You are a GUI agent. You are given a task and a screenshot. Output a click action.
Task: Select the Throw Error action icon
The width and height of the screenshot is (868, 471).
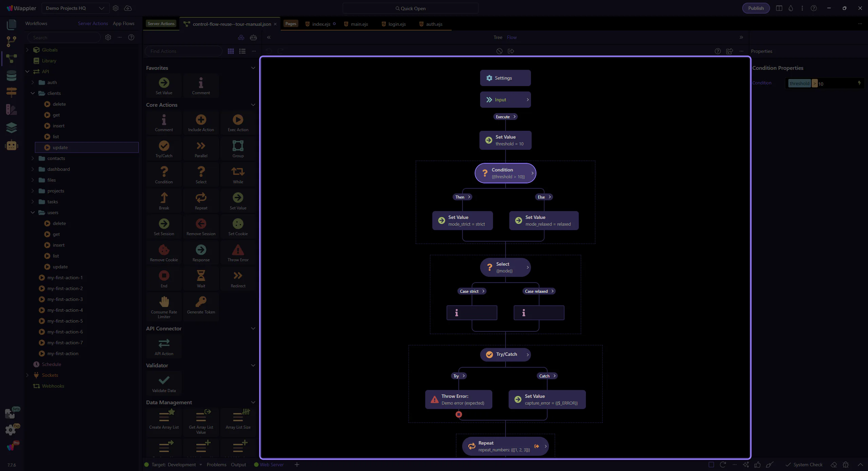click(238, 250)
